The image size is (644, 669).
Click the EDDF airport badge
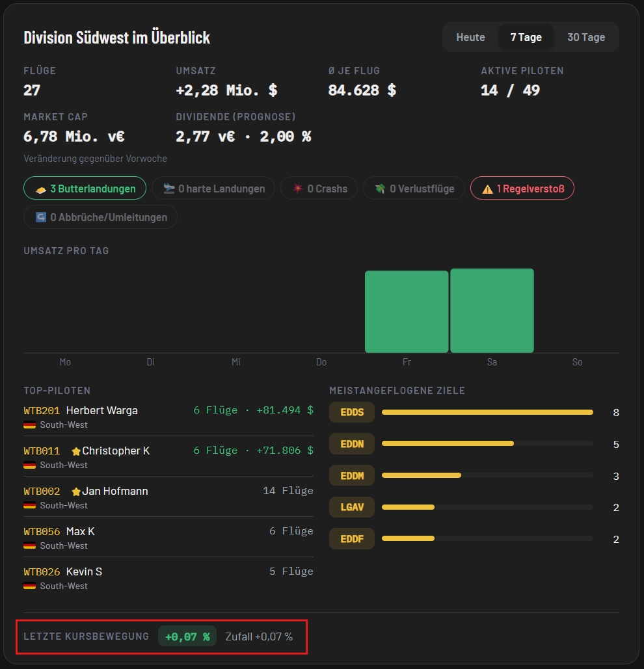tap(352, 539)
